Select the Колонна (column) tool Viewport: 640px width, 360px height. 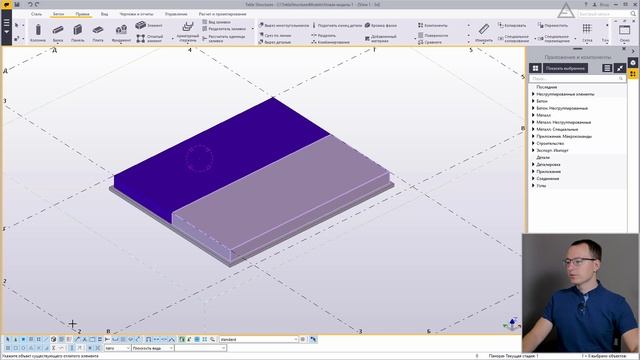(x=38, y=33)
